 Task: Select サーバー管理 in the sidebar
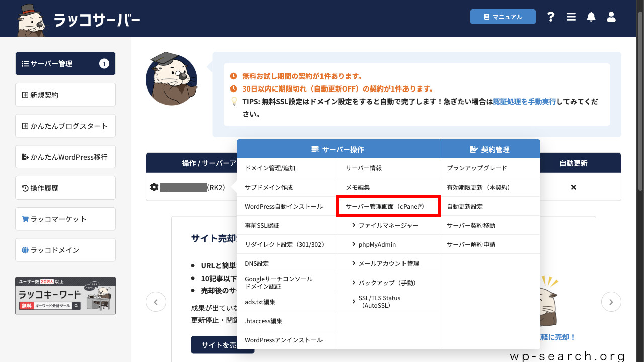coord(65,64)
